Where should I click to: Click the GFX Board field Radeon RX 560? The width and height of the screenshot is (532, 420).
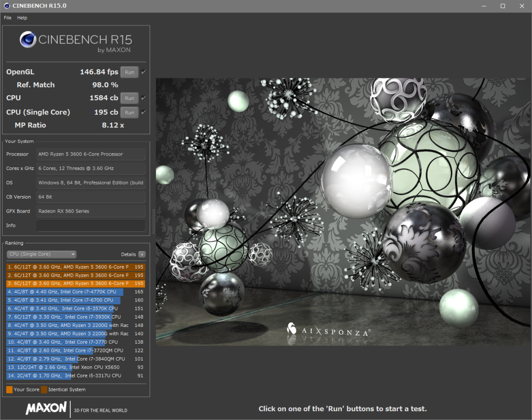91,211
